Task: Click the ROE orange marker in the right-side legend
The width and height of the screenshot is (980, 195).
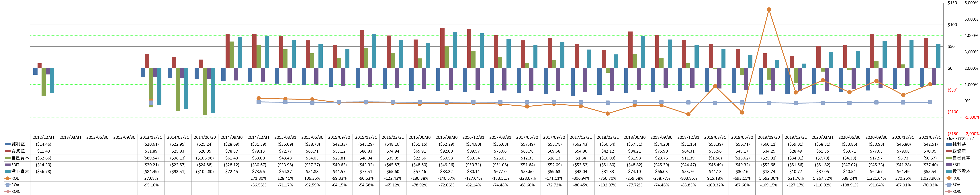Action: pyautogui.click(x=949, y=178)
